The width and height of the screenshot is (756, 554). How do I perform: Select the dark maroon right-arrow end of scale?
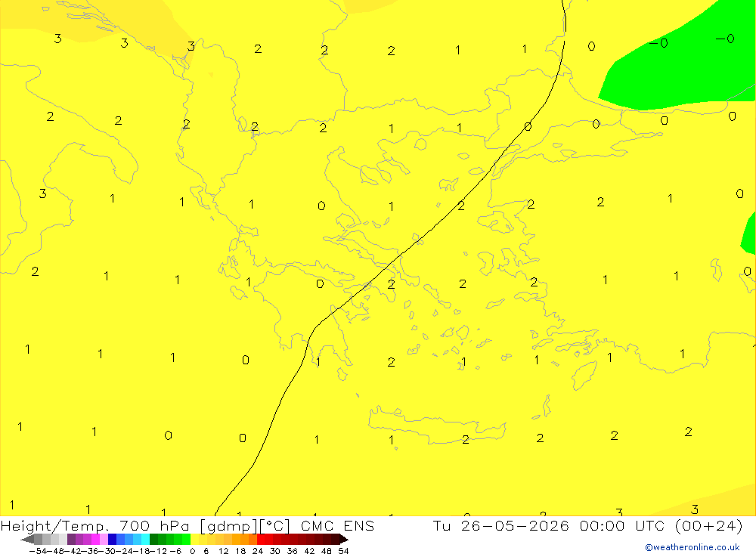tap(344, 539)
